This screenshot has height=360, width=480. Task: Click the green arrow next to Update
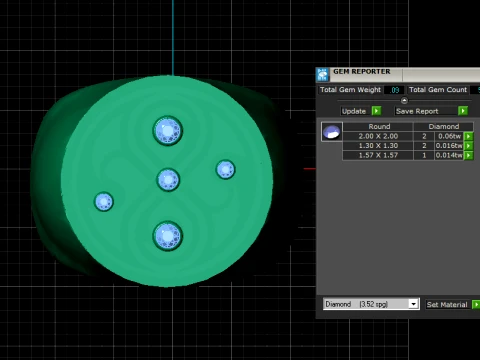click(x=376, y=111)
